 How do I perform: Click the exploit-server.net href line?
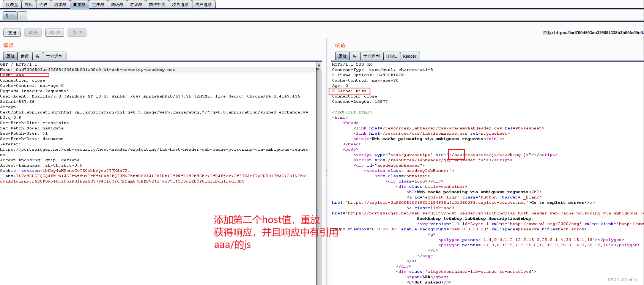463,203
